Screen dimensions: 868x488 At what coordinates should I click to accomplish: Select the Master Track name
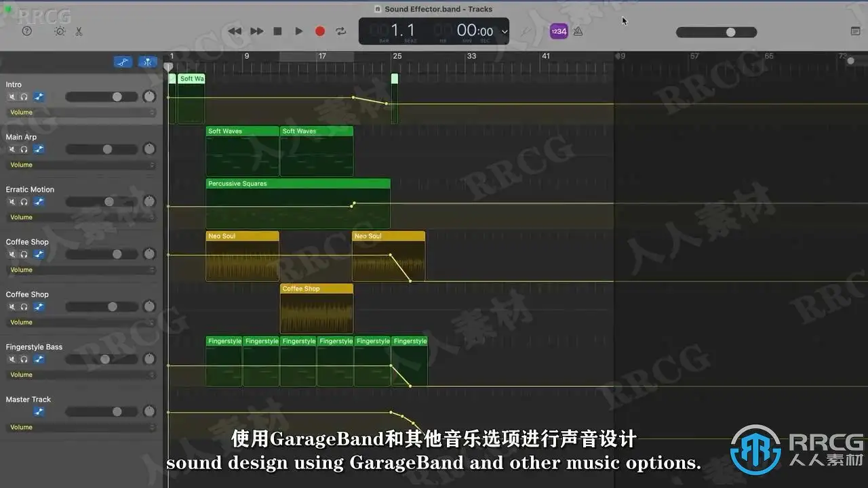(x=28, y=399)
